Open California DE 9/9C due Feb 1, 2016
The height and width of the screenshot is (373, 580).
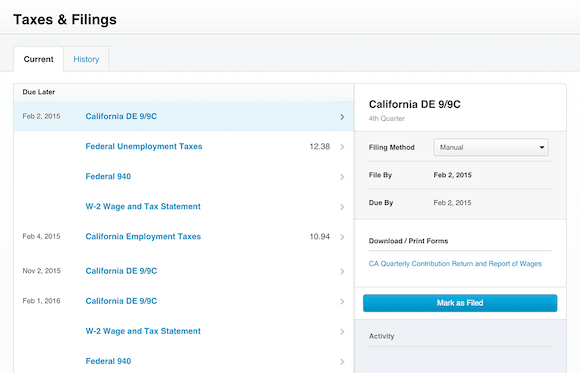click(x=121, y=301)
